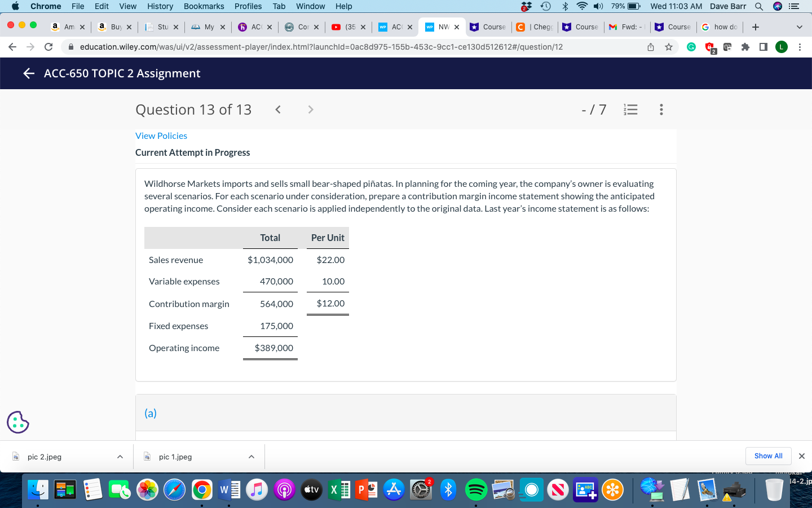This screenshot has height=508, width=812.
Task: Click the Show All downloads button
Action: tap(768, 456)
